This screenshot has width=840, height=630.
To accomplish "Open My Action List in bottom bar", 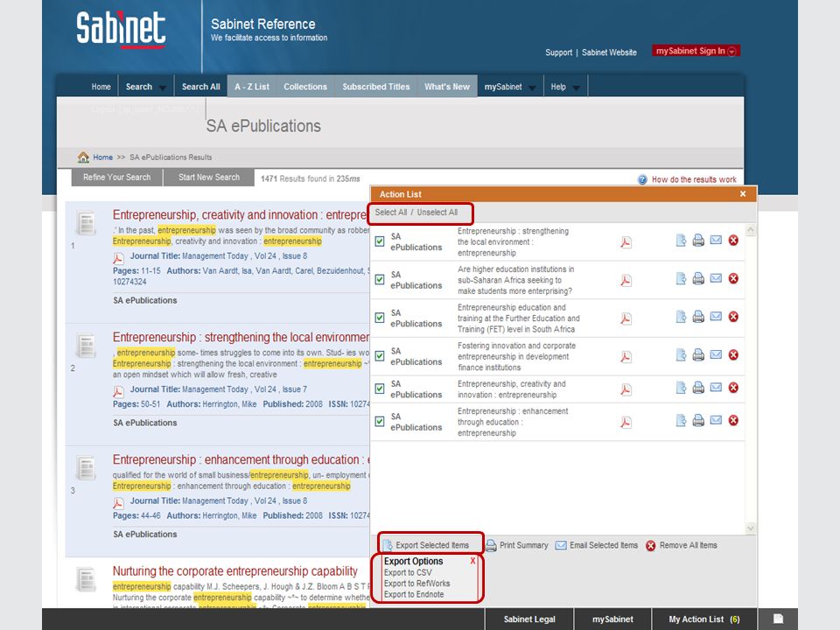I will point(703,619).
